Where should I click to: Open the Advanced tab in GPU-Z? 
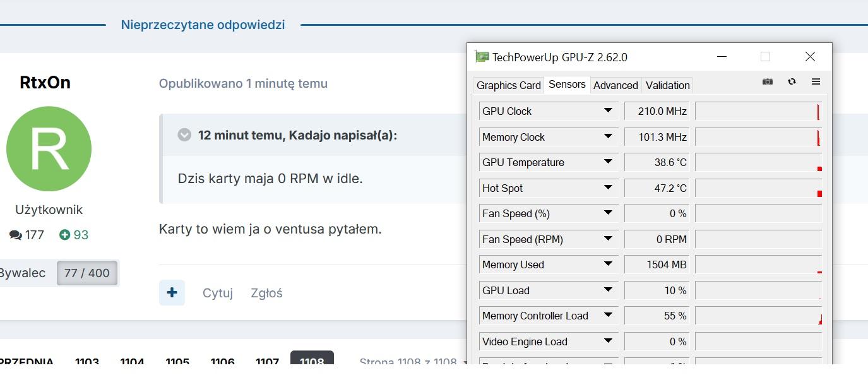pos(615,85)
